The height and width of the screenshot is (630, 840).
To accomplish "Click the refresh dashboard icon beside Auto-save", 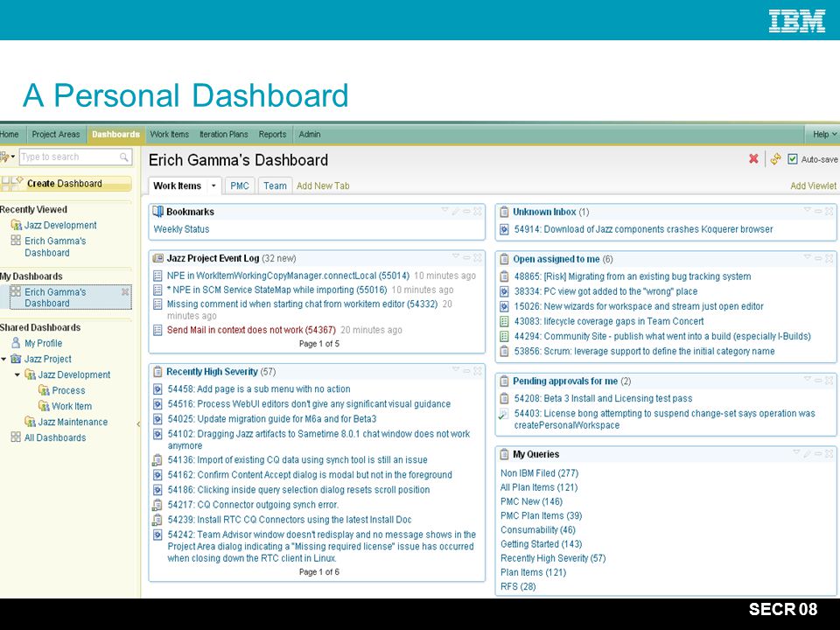I will [775, 158].
